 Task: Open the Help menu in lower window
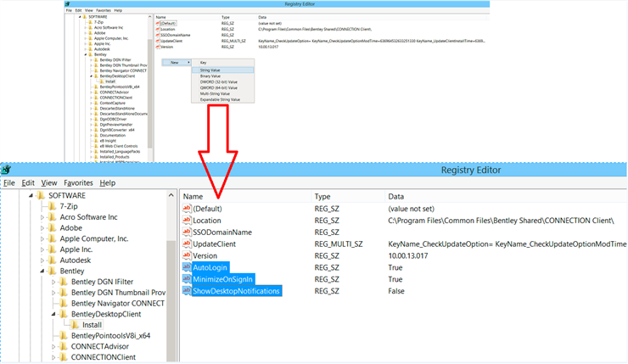[x=107, y=182]
